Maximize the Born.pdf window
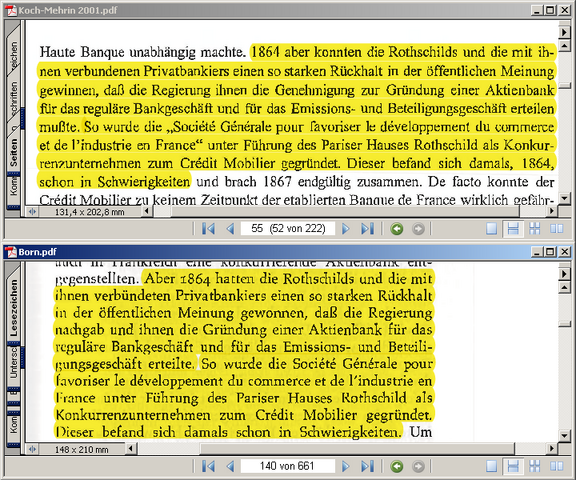 click(550, 252)
